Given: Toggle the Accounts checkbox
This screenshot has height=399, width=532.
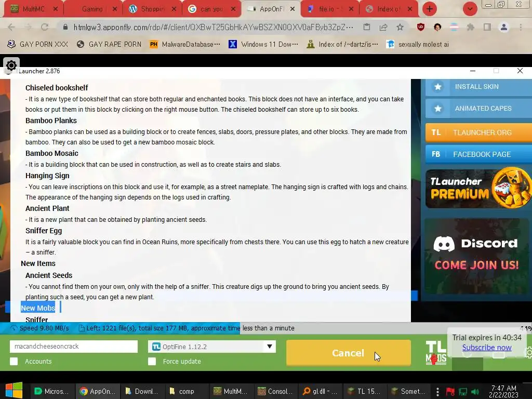Looking at the screenshot, I should click(14, 362).
